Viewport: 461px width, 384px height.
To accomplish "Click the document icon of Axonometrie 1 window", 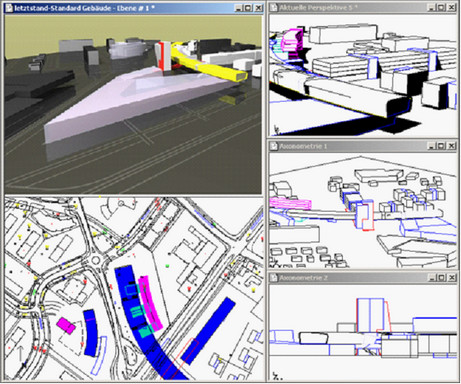I will (274, 146).
